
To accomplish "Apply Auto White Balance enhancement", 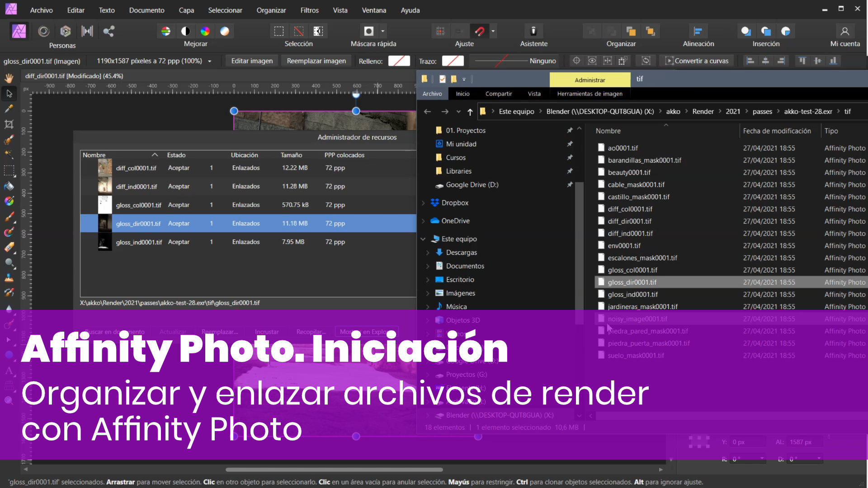I will click(x=225, y=31).
